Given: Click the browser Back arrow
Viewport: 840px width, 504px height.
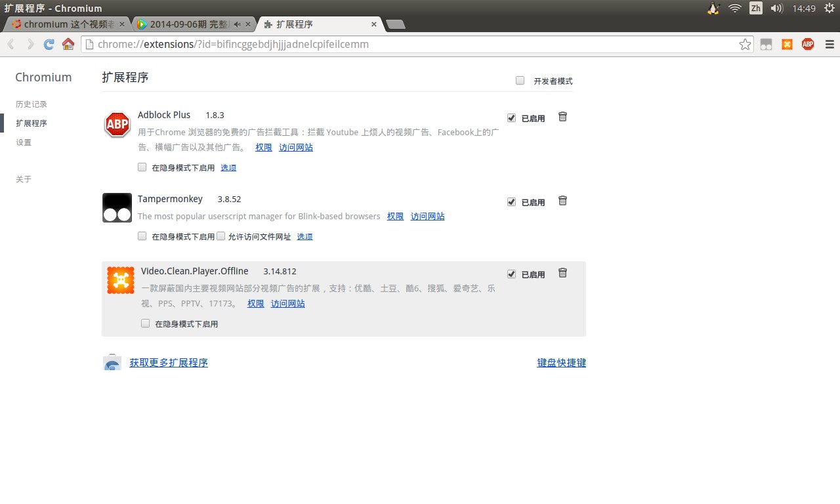Looking at the screenshot, I should [11, 44].
